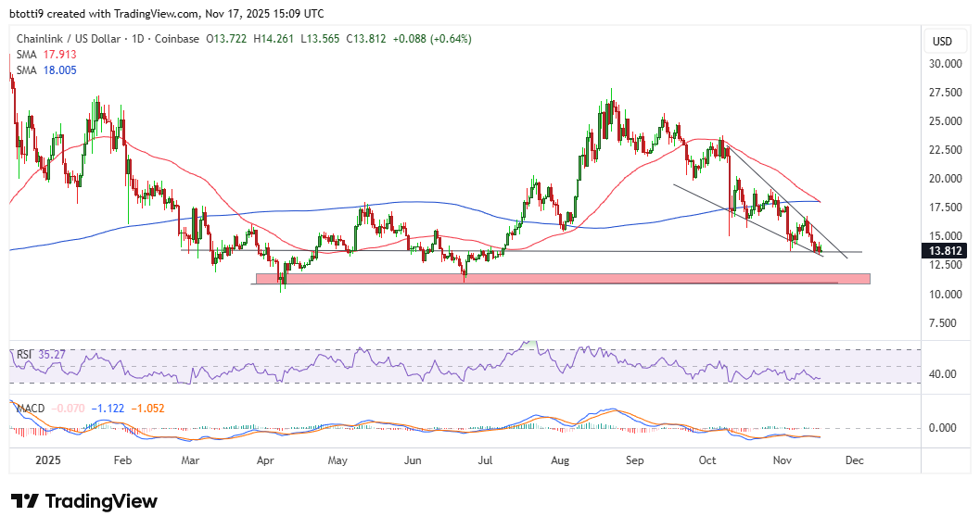Click the Aug label on time axis
The image size is (980, 529).
(x=559, y=459)
